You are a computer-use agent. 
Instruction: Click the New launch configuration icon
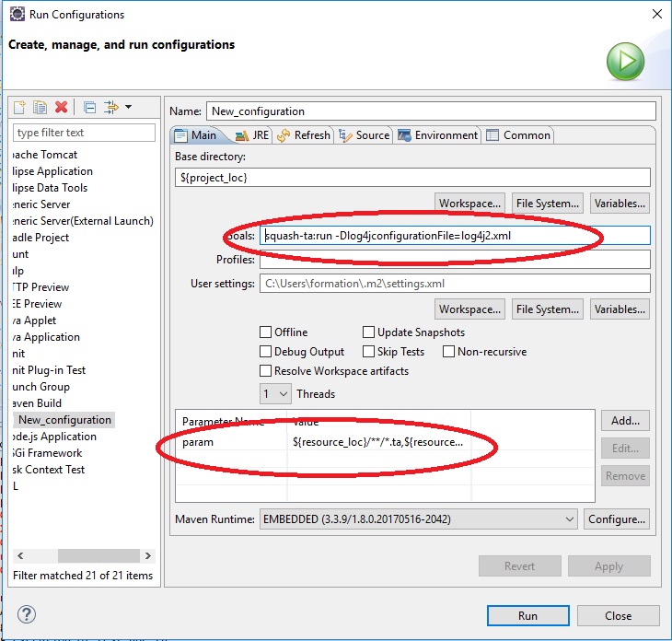(20, 107)
